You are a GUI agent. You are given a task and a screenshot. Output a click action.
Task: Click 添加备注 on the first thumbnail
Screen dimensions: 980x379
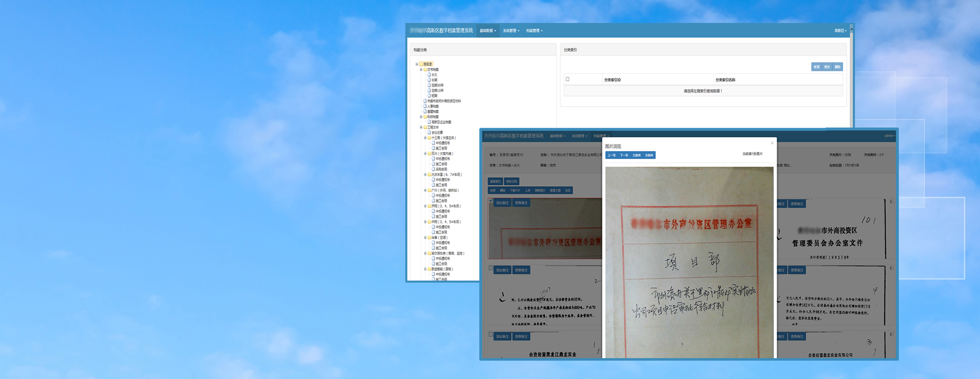tap(502, 203)
